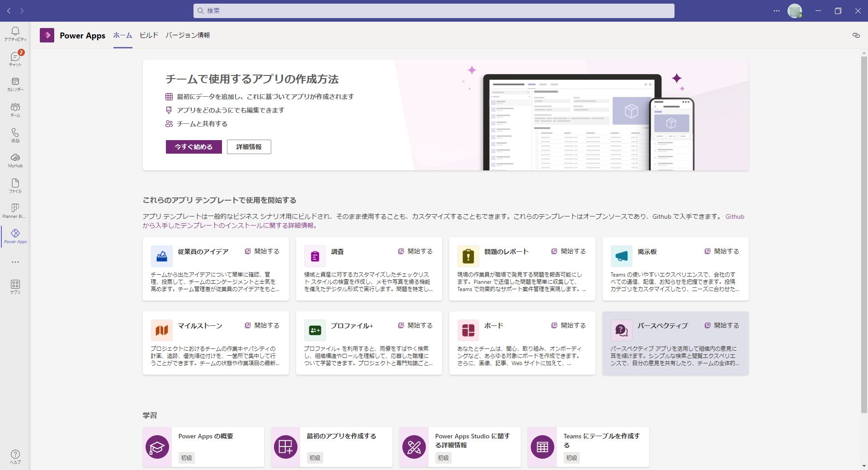
Task: Open the Planner app icon in the sidebar
Action: 15,211
